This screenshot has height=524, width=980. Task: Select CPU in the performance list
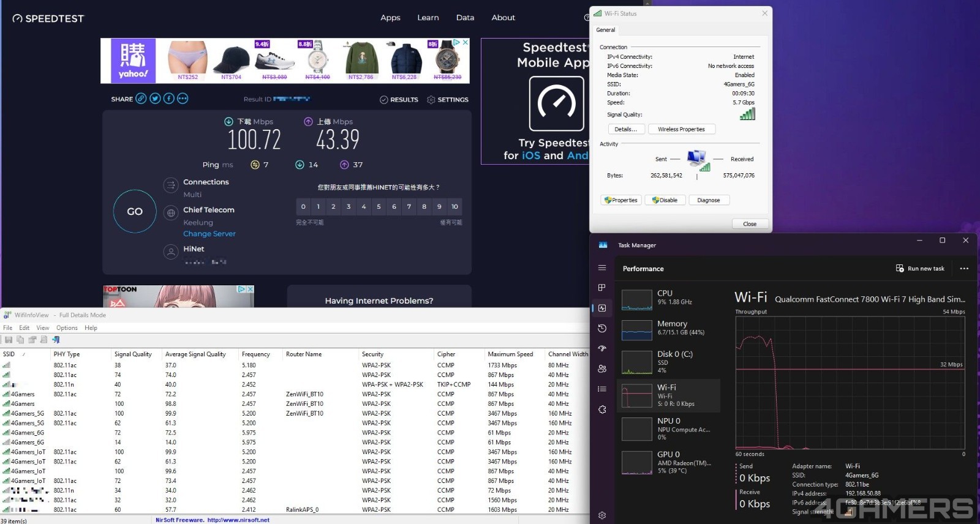click(669, 300)
